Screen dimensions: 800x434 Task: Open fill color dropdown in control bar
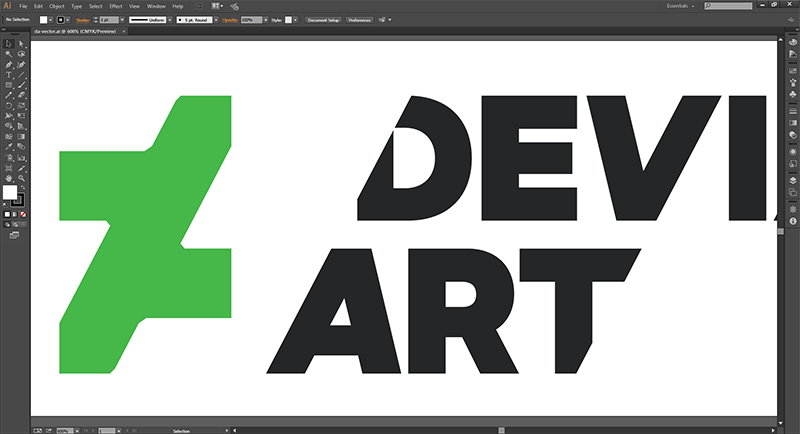(x=51, y=20)
